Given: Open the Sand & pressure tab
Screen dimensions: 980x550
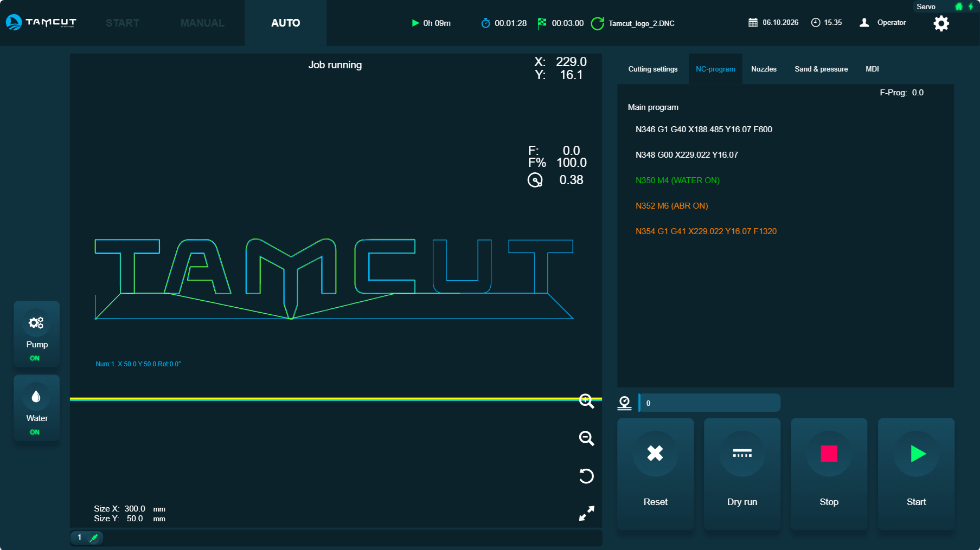Looking at the screenshot, I should (x=821, y=69).
